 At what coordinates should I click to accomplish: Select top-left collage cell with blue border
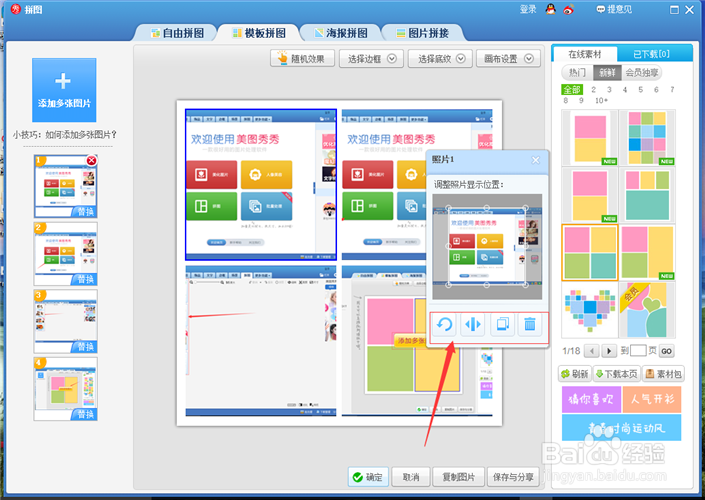pyautogui.click(x=261, y=184)
